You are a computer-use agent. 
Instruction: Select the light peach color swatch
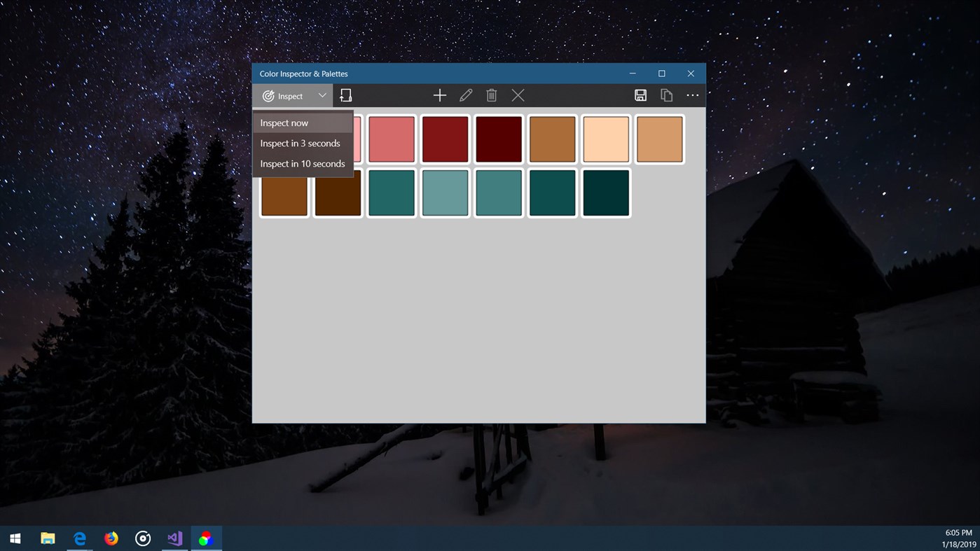pyautogui.click(x=605, y=138)
